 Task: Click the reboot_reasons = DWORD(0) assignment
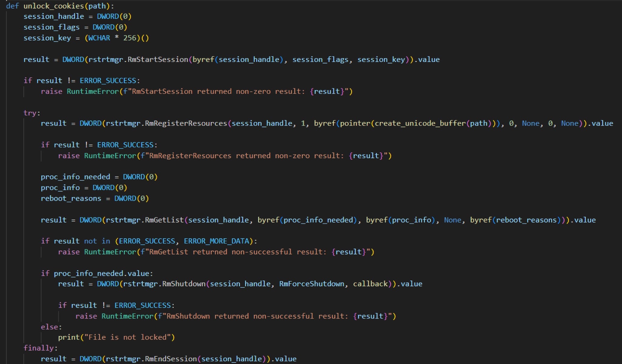click(95, 199)
